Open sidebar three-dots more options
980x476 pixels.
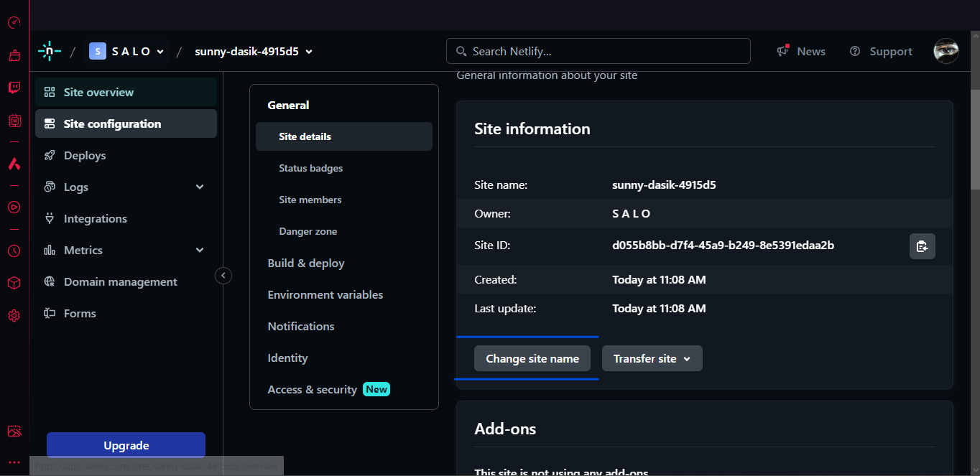[14, 462]
